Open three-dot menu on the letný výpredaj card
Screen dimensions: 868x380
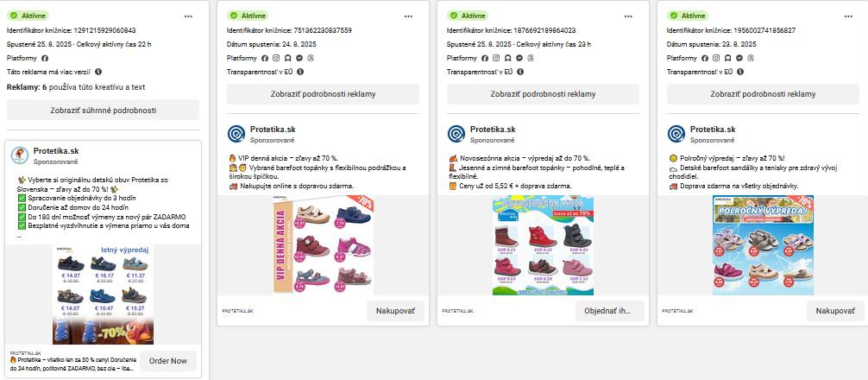(189, 16)
